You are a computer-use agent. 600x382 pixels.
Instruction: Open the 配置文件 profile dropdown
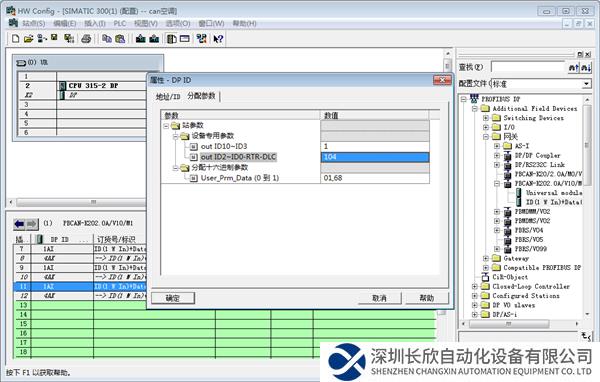tap(587, 83)
